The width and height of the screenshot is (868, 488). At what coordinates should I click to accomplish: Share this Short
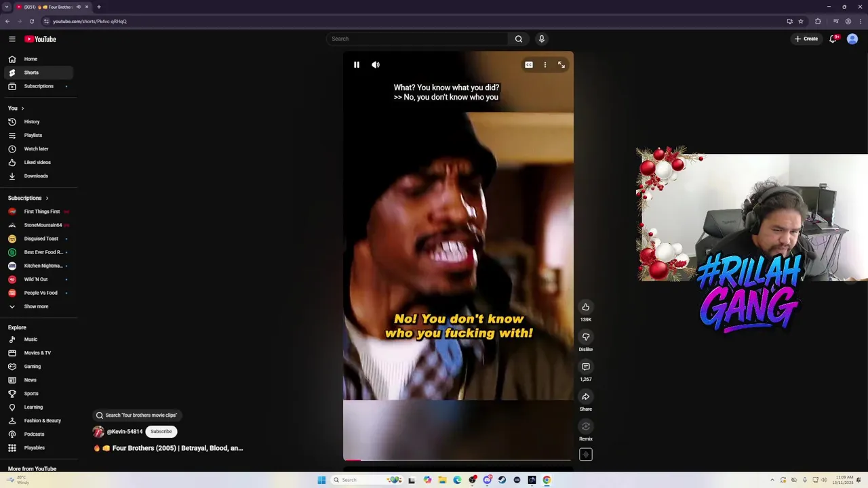(x=586, y=396)
